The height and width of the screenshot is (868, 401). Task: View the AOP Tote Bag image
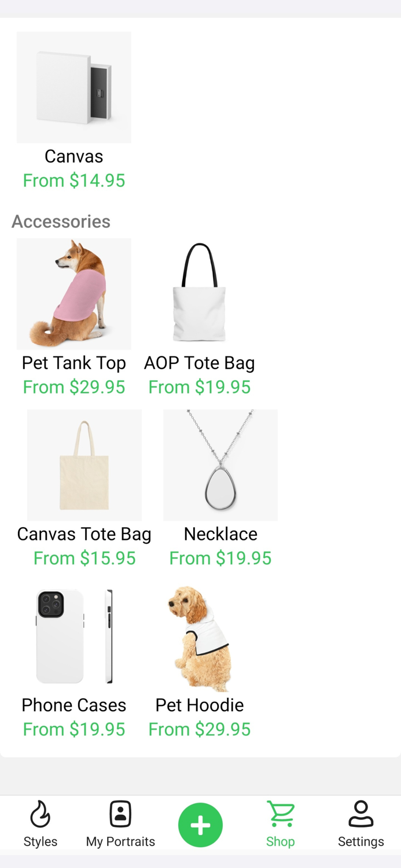200,294
